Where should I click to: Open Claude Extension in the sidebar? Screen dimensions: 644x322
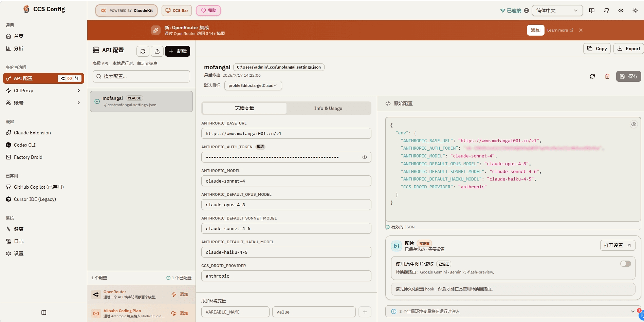43,133
